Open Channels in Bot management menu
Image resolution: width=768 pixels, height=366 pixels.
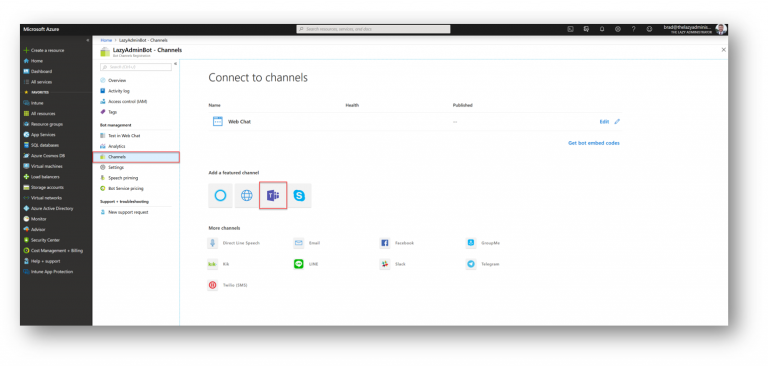click(136, 157)
